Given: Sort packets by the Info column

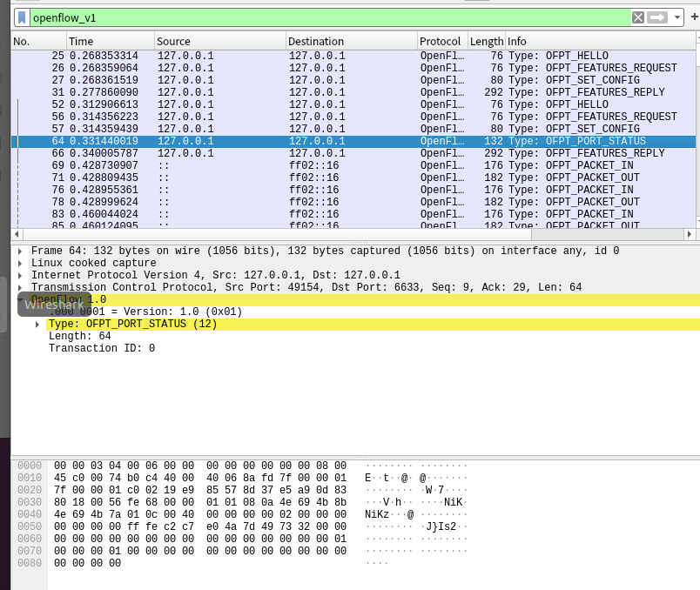Looking at the screenshot, I should pyautogui.click(x=601, y=42).
